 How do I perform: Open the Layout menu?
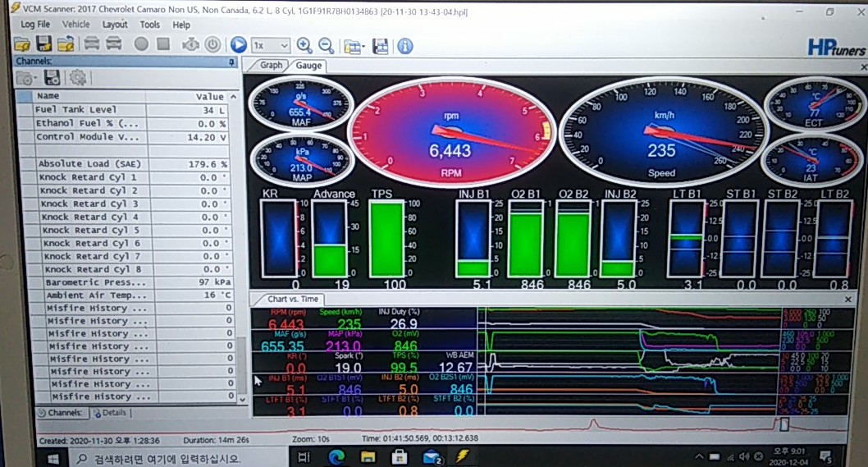coord(115,25)
